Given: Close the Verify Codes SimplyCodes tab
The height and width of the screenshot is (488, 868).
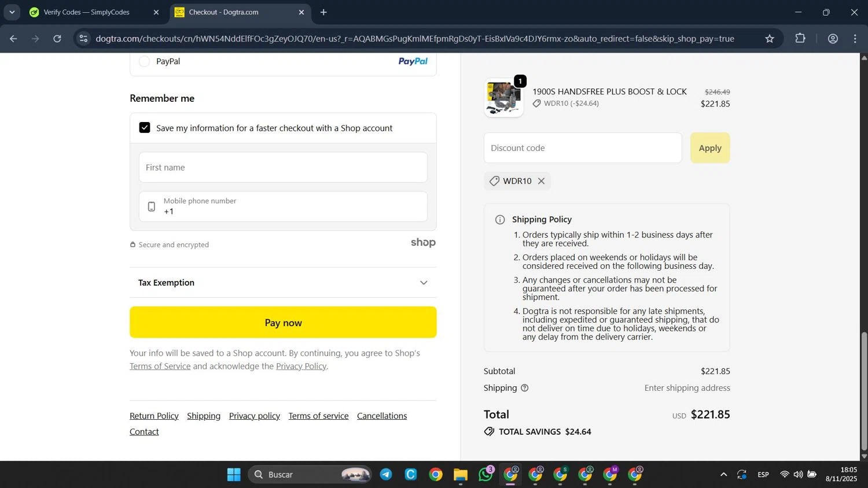Looking at the screenshot, I should 156,12.
